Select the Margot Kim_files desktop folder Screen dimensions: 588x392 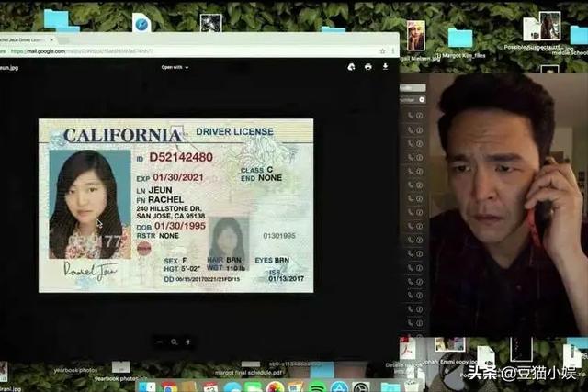coord(460,38)
